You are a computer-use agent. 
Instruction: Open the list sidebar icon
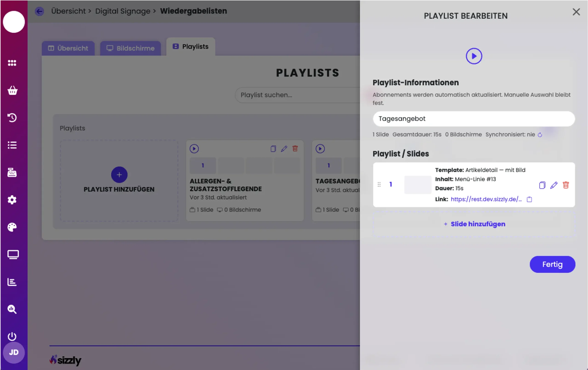tap(12, 145)
